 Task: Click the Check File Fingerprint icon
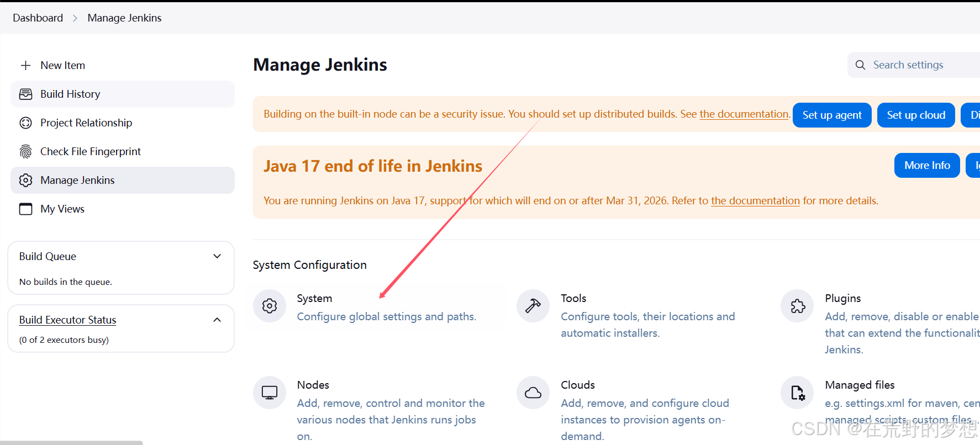[25, 151]
